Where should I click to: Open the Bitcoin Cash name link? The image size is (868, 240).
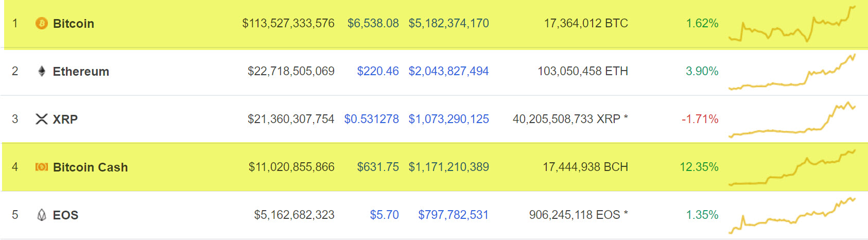[91, 167]
